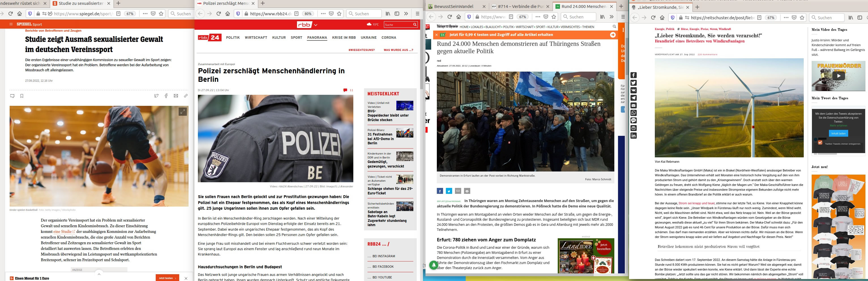
Task: Open page actions menu in Spiegel window
Action: [x=145, y=14]
